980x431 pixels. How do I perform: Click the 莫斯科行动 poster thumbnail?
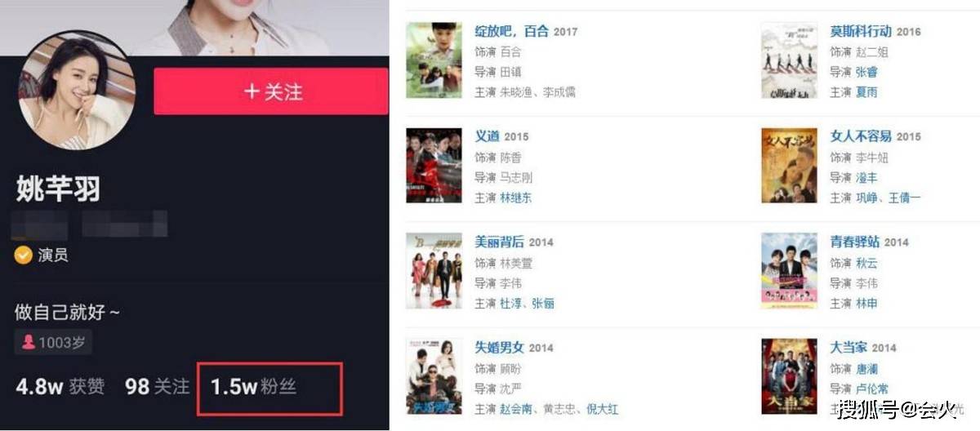tap(789, 60)
